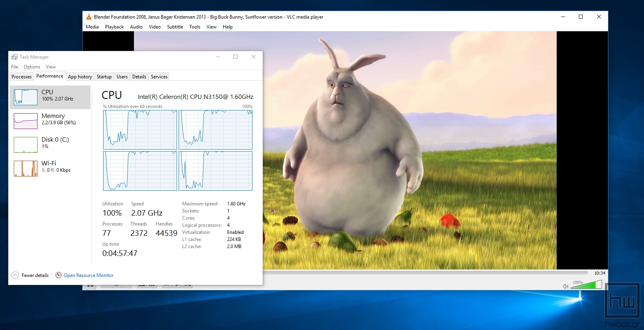The image size is (644, 330).
Task: Click the '2.07 GHz' speed value
Action: [x=147, y=213]
